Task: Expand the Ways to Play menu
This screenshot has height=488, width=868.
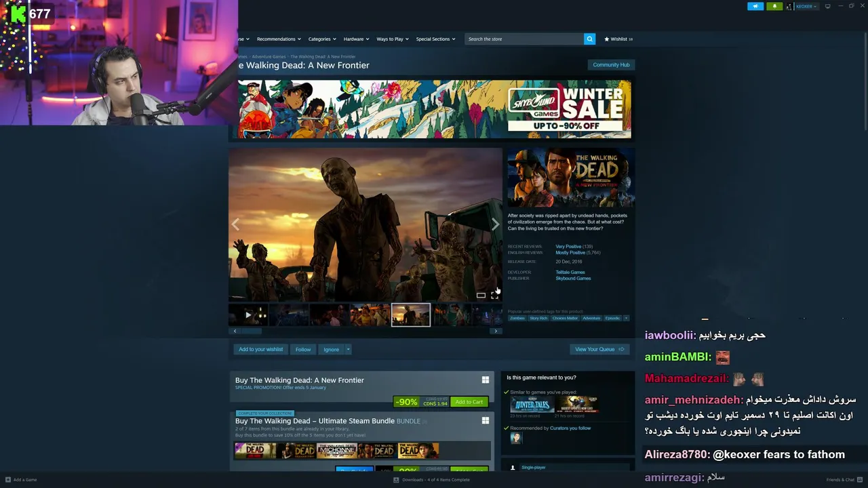Action: [392, 39]
